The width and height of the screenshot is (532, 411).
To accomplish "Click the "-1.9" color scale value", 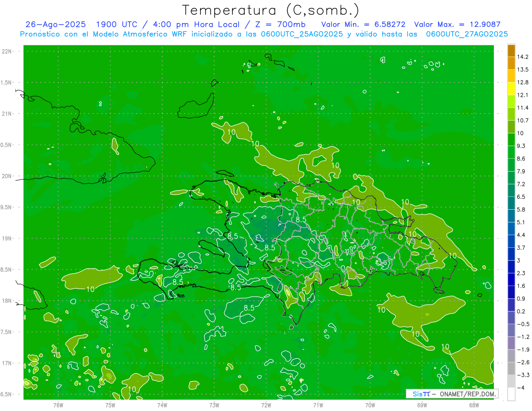I will [x=523, y=349].
